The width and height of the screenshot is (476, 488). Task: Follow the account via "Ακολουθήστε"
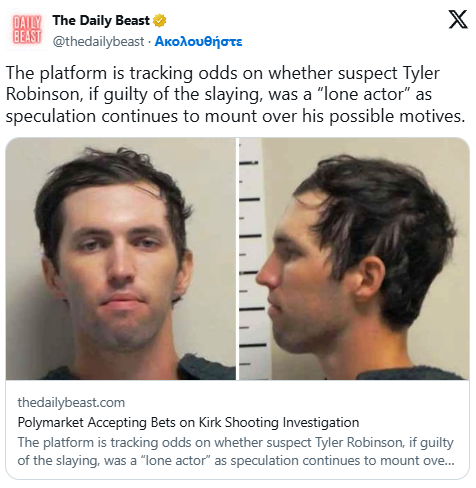click(199, 42)
